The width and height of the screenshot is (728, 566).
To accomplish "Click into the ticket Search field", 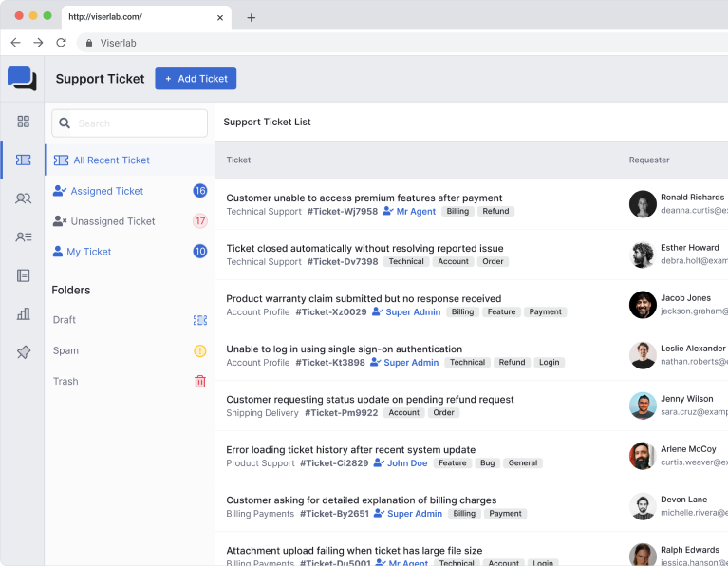I will click(x=138, y=123).
